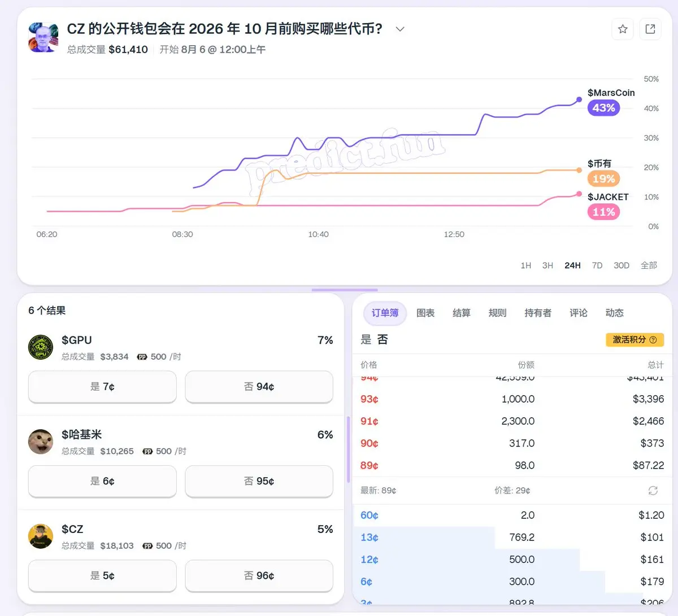Screen dimensions: 678x616
Task: Click the $哈基米 hamster avatar
Action: pos(41,442)
